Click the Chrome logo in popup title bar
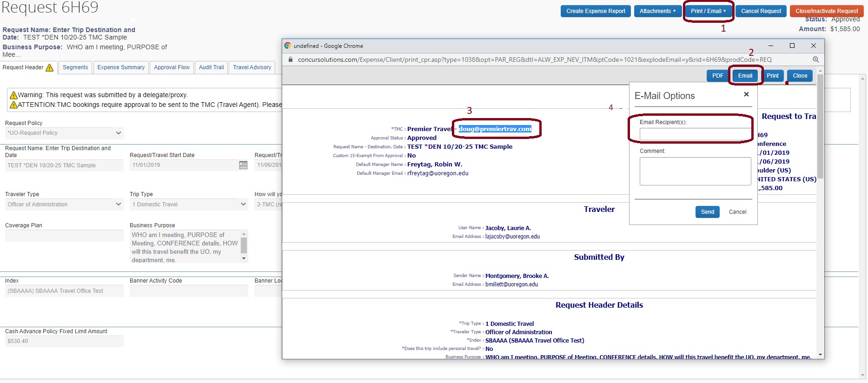 coord(288,46)
